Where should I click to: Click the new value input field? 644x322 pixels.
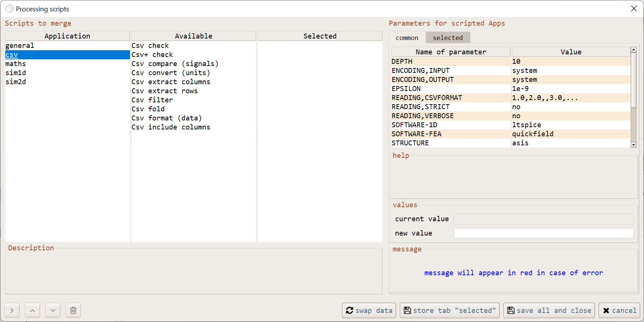pyautogui.click(x=543, y=233)
